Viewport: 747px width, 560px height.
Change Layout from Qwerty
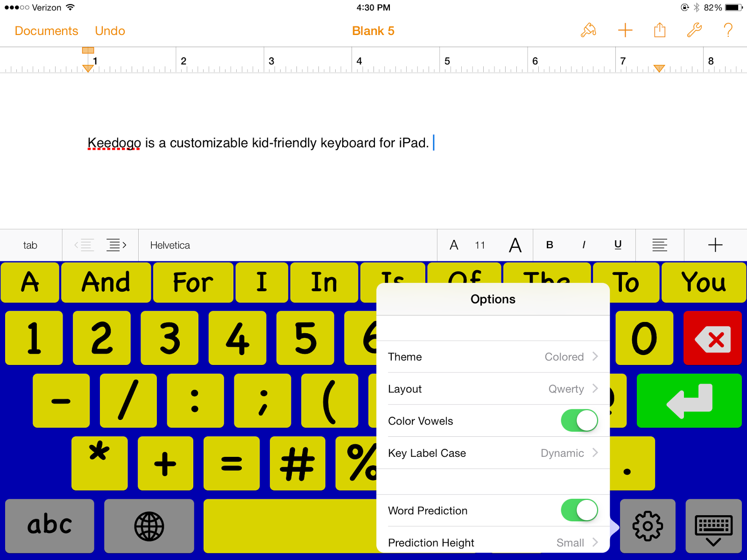493,389
